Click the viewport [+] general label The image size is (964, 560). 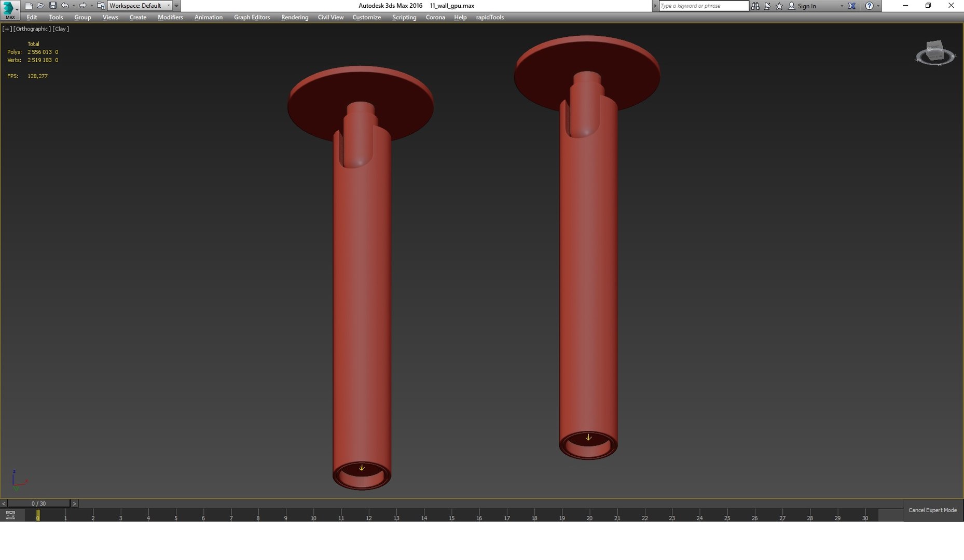point(7,29)
